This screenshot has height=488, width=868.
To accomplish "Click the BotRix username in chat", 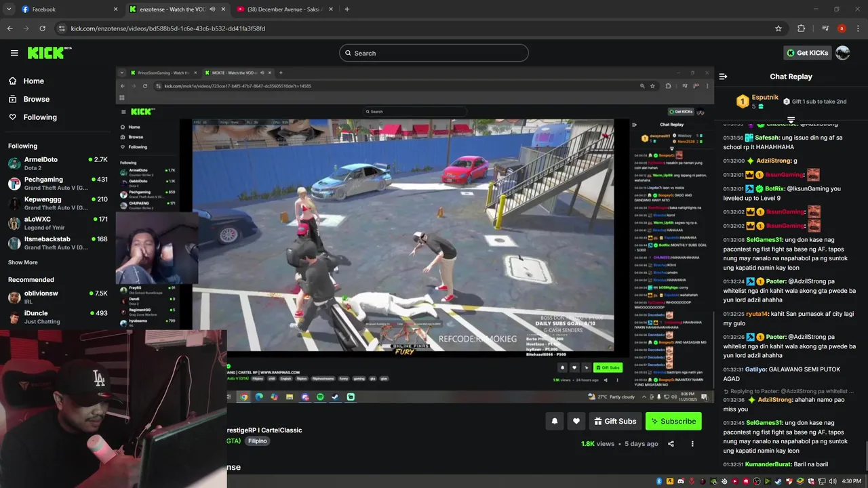I will (774, 188).
